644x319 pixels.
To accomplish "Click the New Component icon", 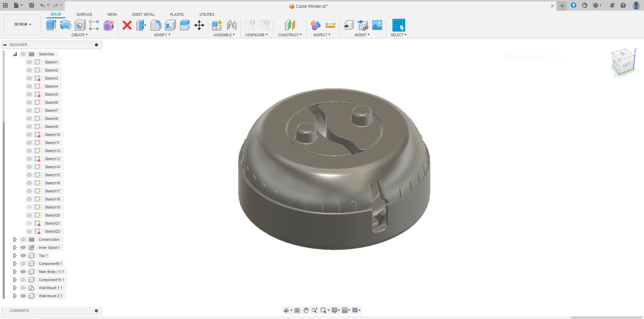I will pyautogui.click(x=217, y=25).
